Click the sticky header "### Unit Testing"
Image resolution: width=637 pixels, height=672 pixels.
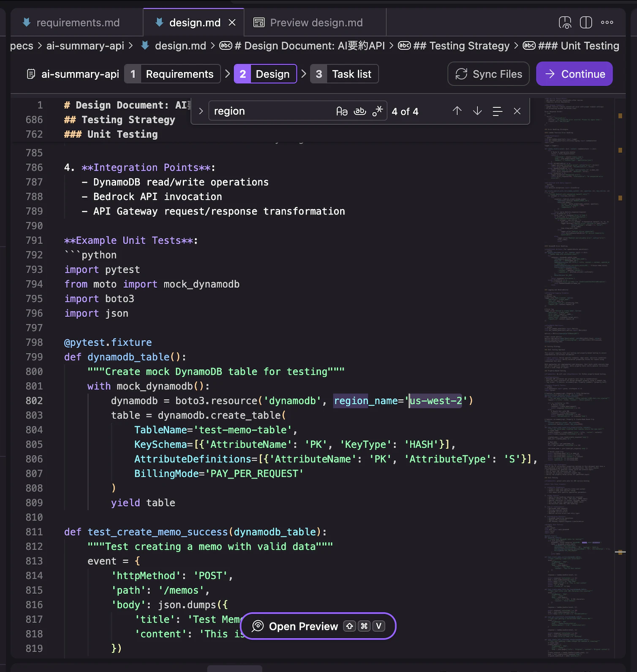(111, 134)
